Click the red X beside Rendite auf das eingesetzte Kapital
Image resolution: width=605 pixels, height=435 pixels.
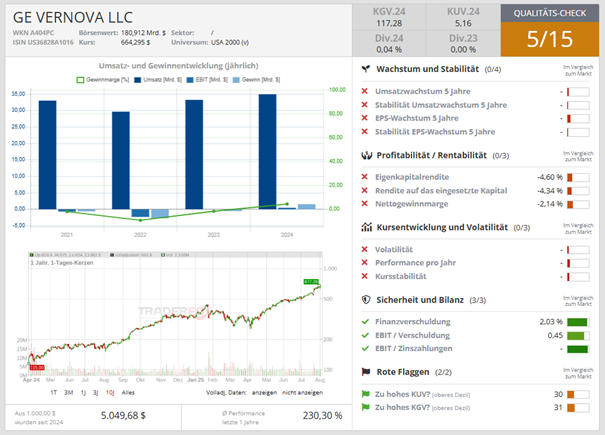tap(364, 190)
